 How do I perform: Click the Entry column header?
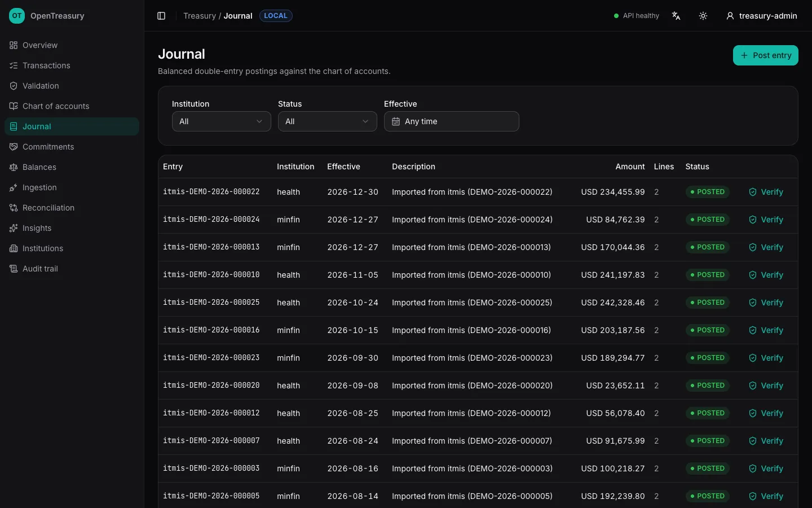(173, 167)
